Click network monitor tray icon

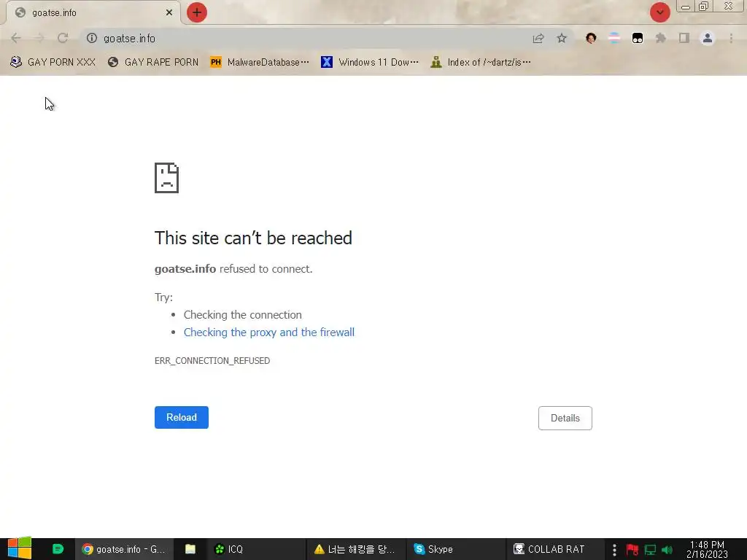pyautogui.click(x=650, y=550)
